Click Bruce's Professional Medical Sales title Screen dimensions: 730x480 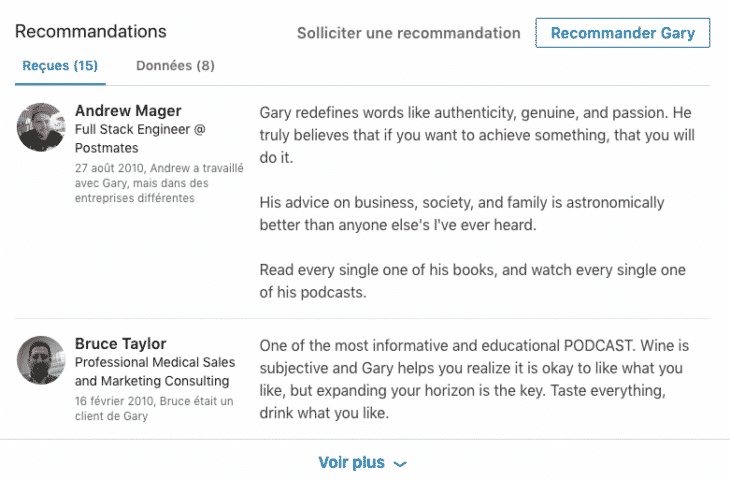pyautogui.click(x=152, y=371)
